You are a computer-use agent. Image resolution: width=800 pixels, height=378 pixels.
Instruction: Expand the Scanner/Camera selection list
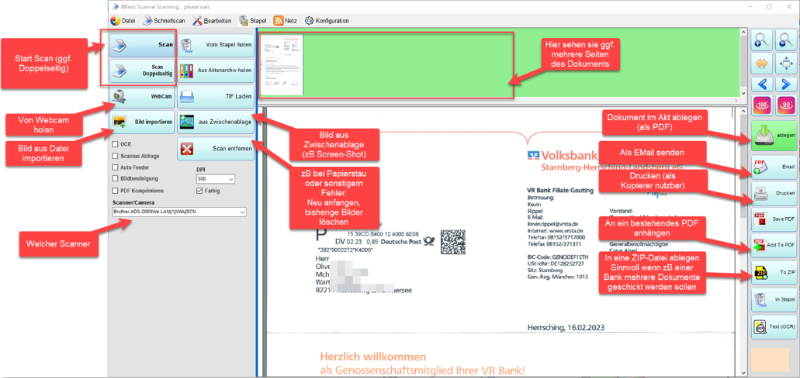[179, 211]
